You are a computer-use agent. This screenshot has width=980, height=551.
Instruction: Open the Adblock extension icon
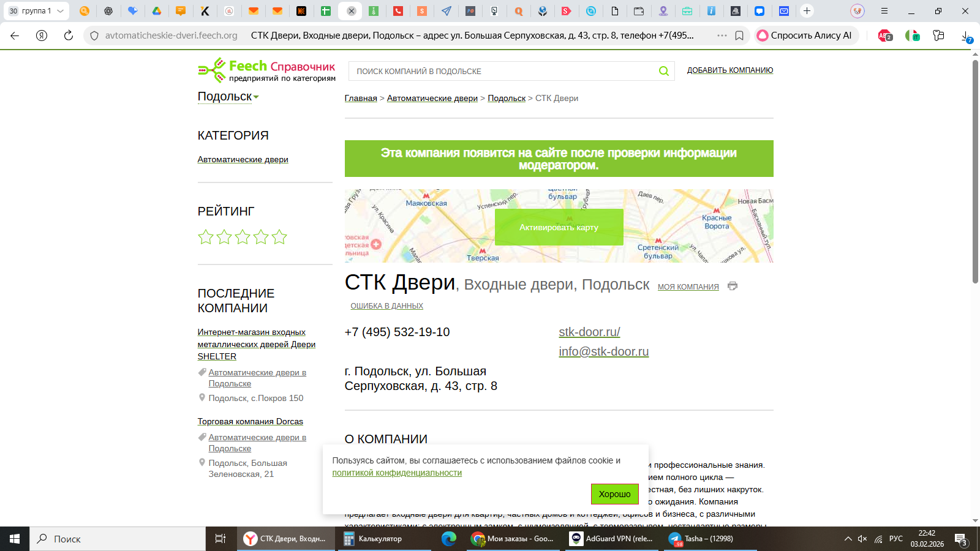[885, 36]
